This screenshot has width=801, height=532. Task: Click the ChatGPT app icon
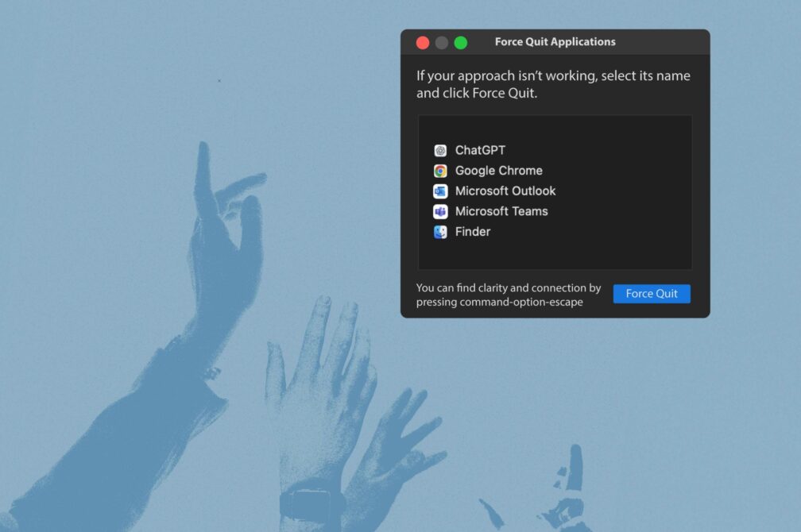440,151
